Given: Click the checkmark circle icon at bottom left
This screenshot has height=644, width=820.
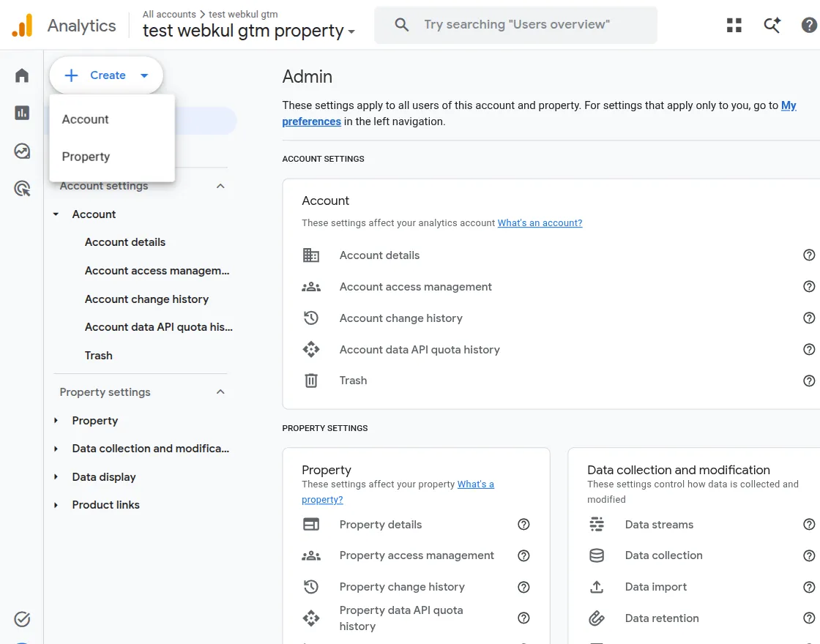Looking at the screenshot, I should [22, 619].
